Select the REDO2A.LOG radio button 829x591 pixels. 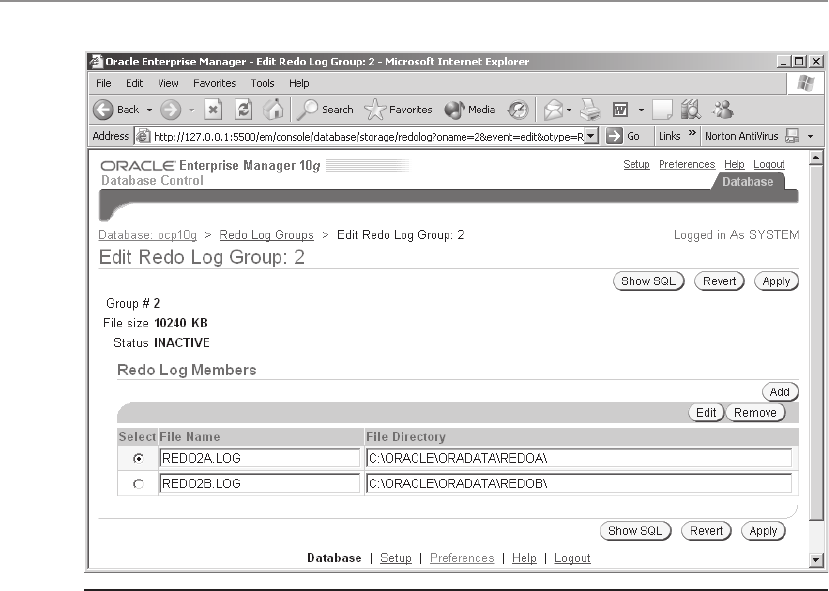point(138,458)
